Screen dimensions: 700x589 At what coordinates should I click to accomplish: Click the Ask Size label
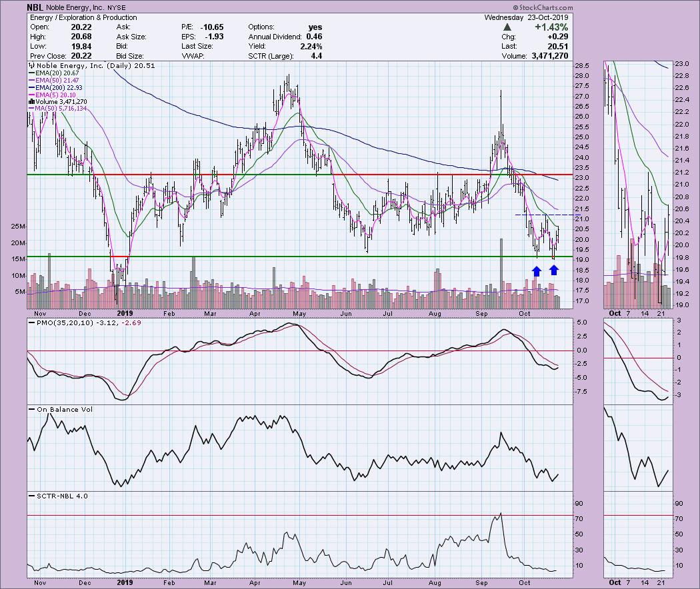[x=131, y=37]
